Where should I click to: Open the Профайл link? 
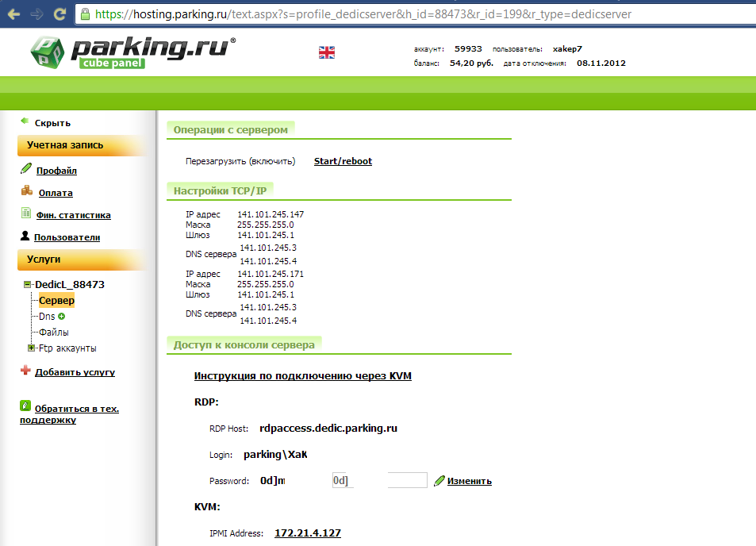click(x=56, y=171)
